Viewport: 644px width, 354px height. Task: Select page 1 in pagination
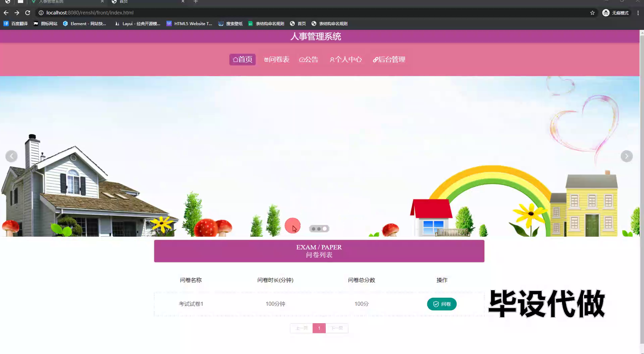click(319, 328)
